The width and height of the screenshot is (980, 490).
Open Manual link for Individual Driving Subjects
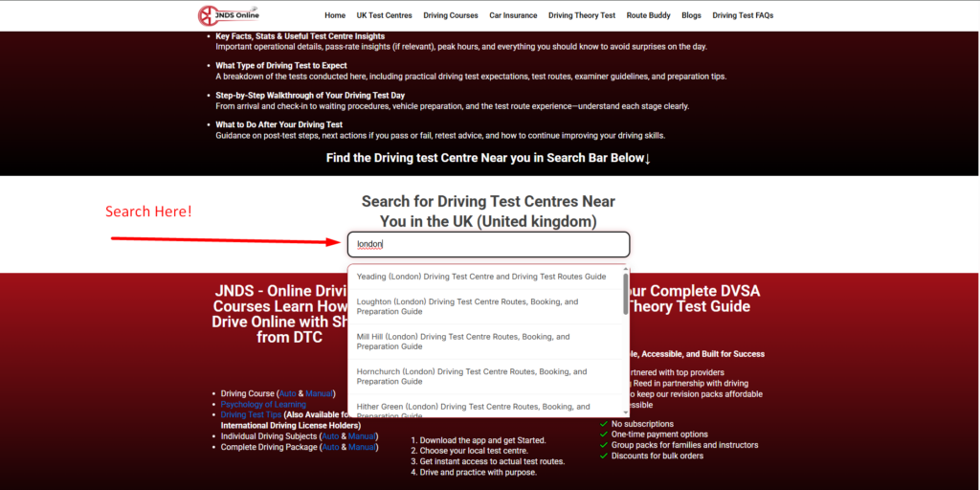[x=362, y=436]
